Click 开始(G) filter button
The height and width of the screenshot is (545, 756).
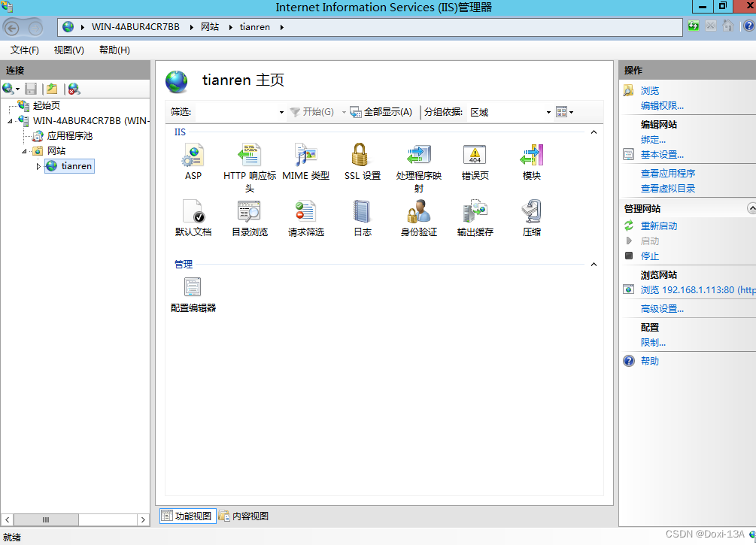[x=312, y=112]
